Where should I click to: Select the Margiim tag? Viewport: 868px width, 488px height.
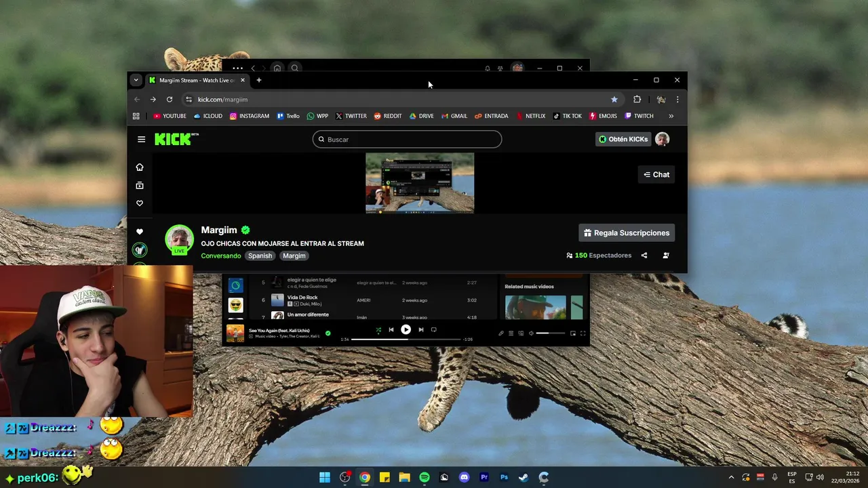pyautogui.click(x=294, y=256)
